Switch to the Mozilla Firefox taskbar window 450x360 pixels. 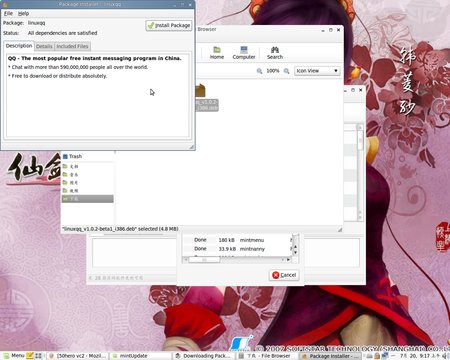point(77,356)
